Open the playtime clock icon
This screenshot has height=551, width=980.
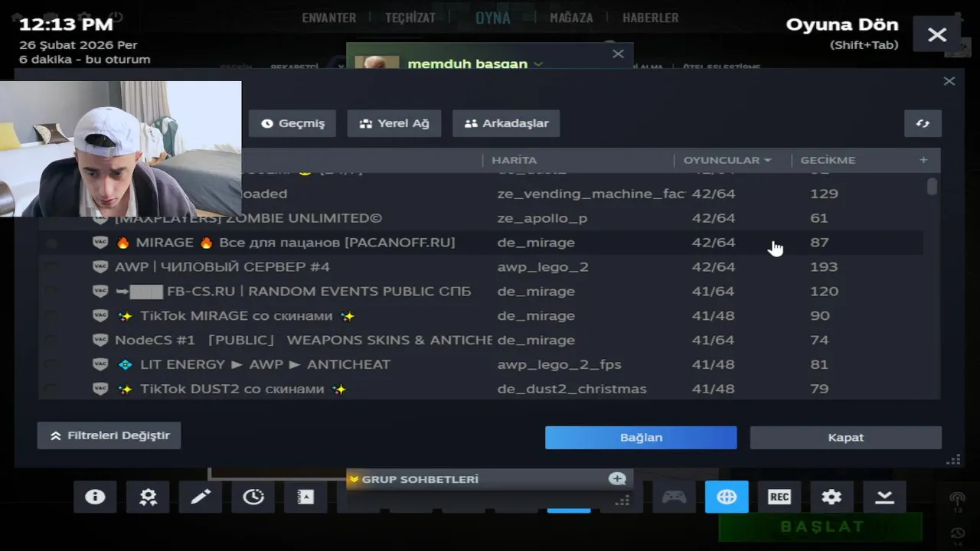point(253,497)
